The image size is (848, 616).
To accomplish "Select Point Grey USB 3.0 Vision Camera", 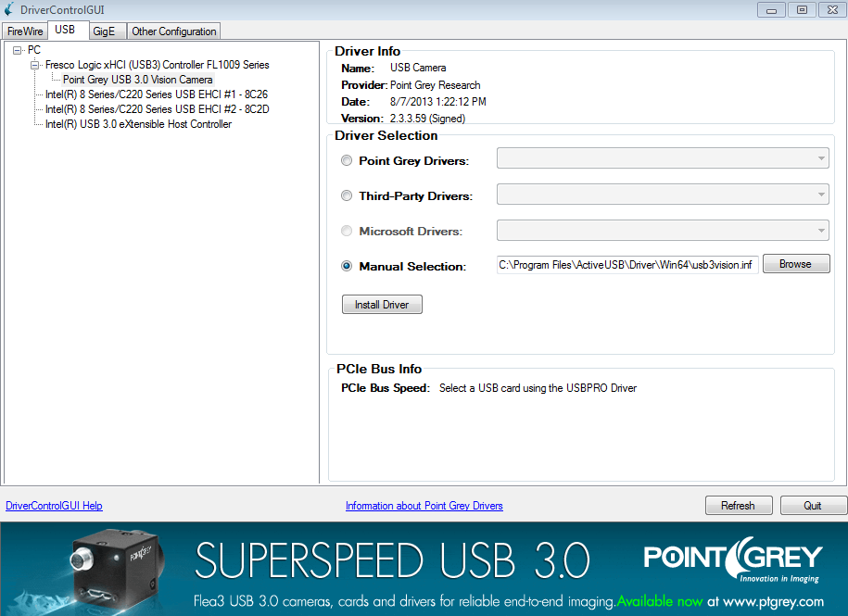I will [137, 80].
